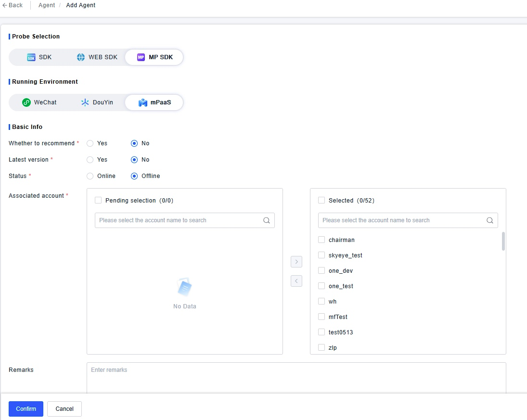This screenshot has width=527, height=420.
Task: Click search icon in Pending selection box
Action: click(x=267, y=220)
